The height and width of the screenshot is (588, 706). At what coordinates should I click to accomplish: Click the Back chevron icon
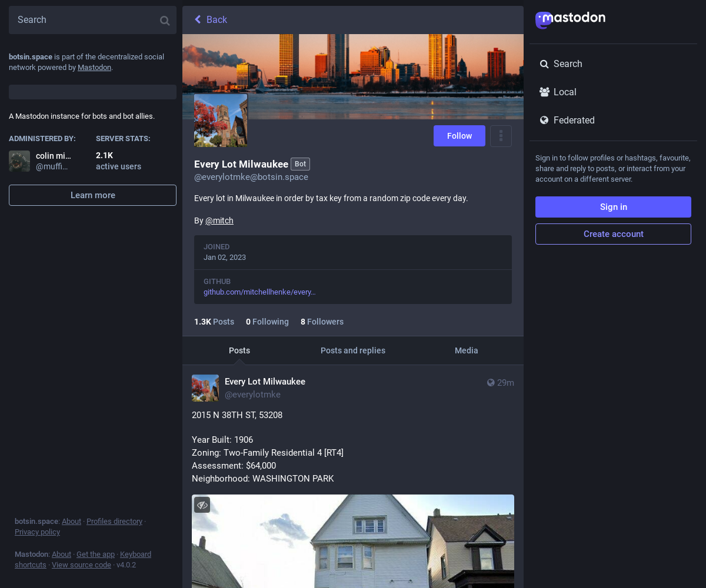(198, 20)
